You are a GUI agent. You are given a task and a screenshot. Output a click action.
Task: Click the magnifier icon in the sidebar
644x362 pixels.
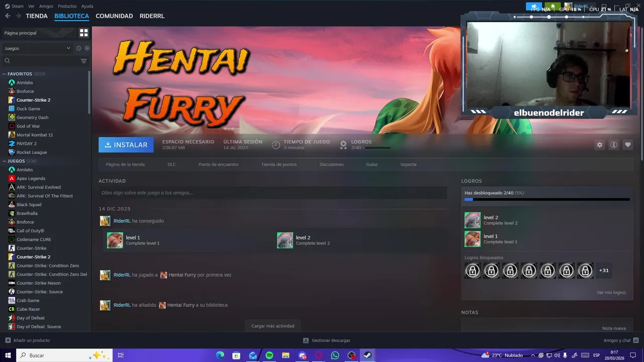pyautogui.click(x=8, y=61)
